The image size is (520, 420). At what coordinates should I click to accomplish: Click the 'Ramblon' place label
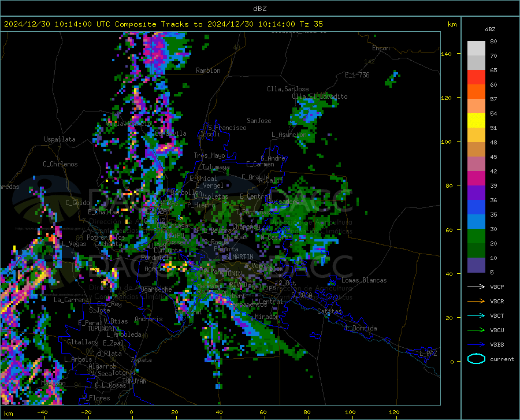click(x=208, y=70)
